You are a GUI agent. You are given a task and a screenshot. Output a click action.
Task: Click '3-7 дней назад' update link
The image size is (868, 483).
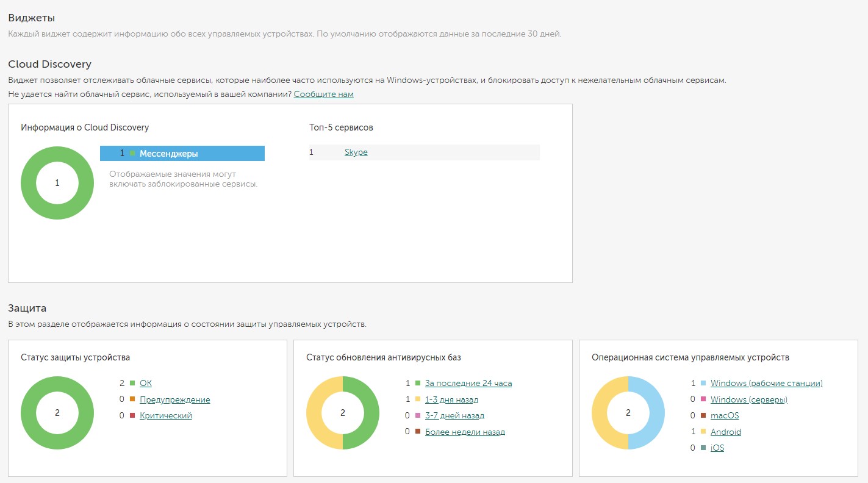[454, 416]
